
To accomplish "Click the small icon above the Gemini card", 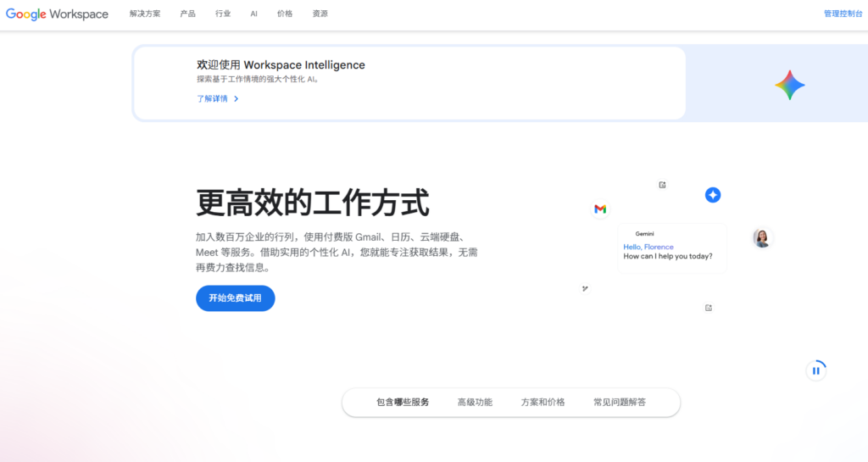I will pyautogui.click(x=662, y=185).
